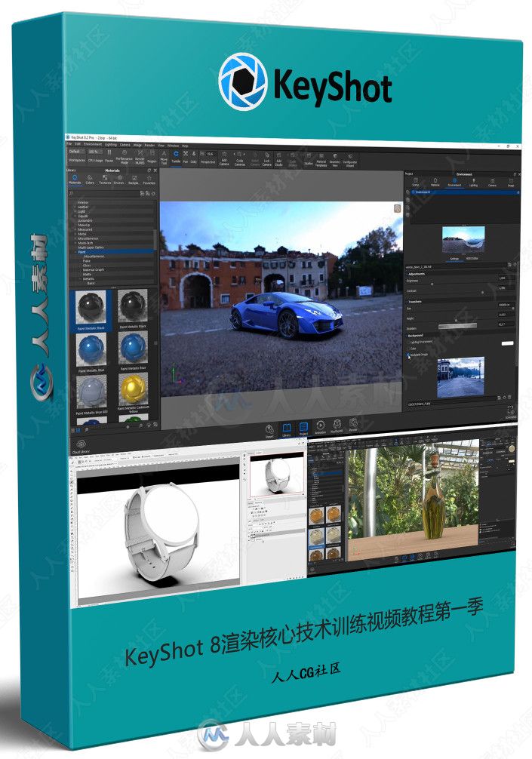532x759 pixels.
Task: Select the Leather folder in library
Action: (x=83, y=207)
